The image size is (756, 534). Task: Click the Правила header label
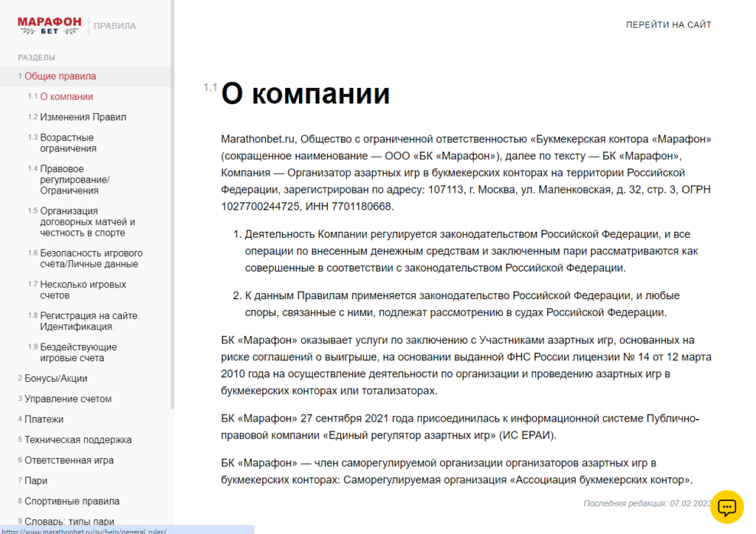tap(114, 26)
